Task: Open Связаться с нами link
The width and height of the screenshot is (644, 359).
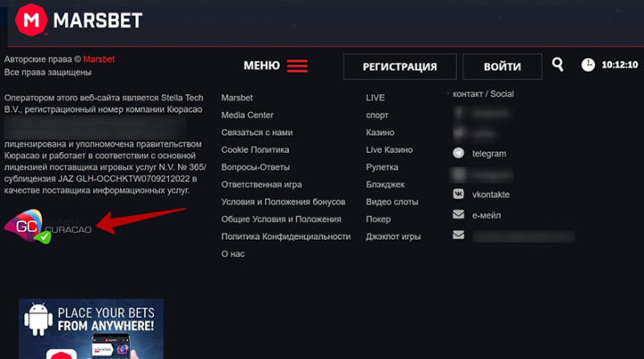Action: tap(257, 132)
